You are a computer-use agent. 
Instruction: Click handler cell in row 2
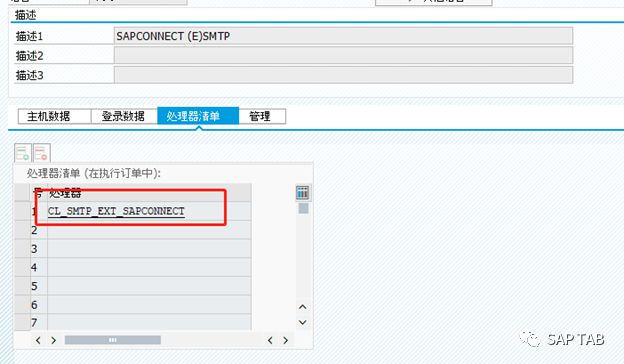point(149,230)
